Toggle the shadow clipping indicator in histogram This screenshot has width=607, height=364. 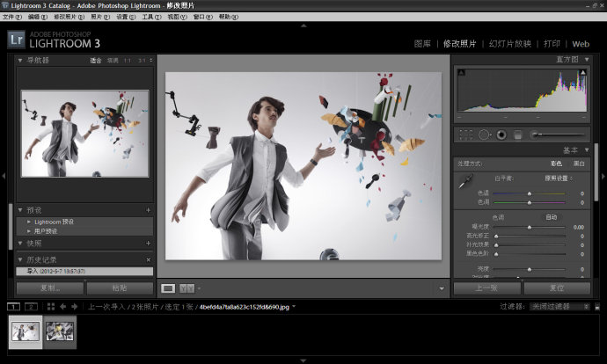coord(461,70)
